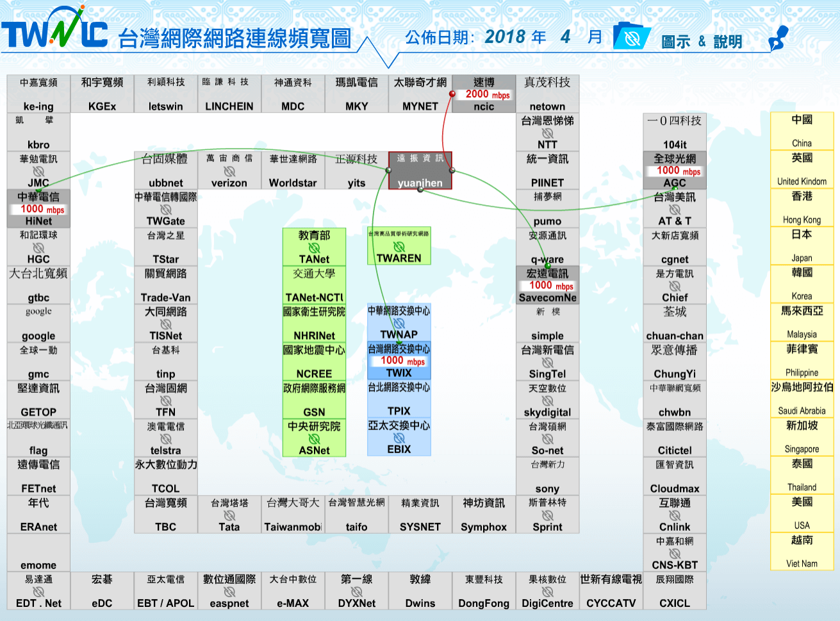Select the TPIX 台北網路交換中心 cell
Image resolution: width=840 pixels, height=621 pixels.
click(399, 399)
